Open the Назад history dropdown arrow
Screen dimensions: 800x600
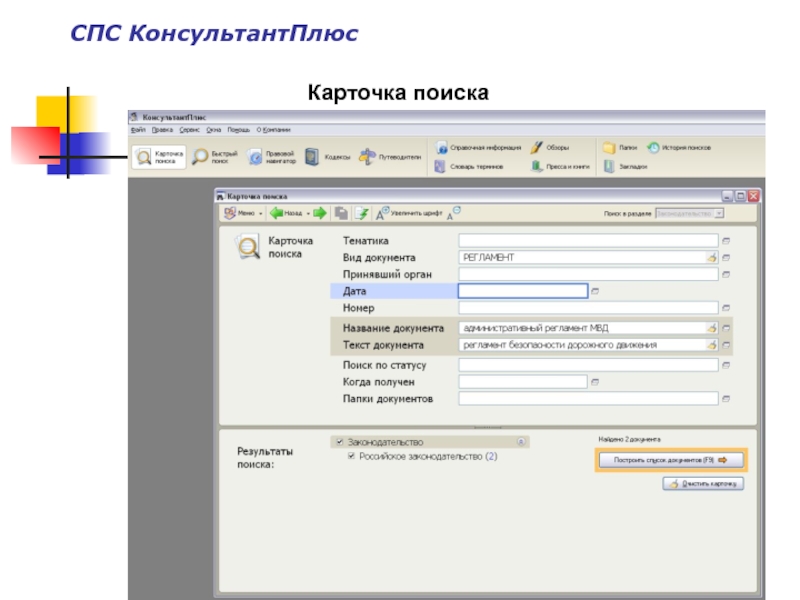pyautogui.click(x=308, y=213)
